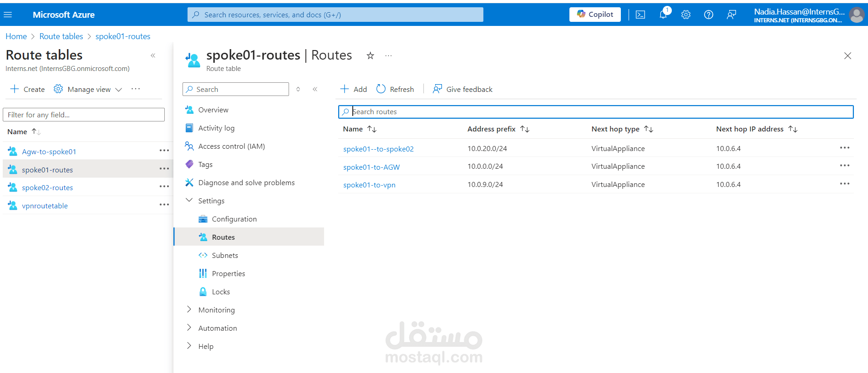
Task: Click Create to add a route table
Action: coord(27,89)
